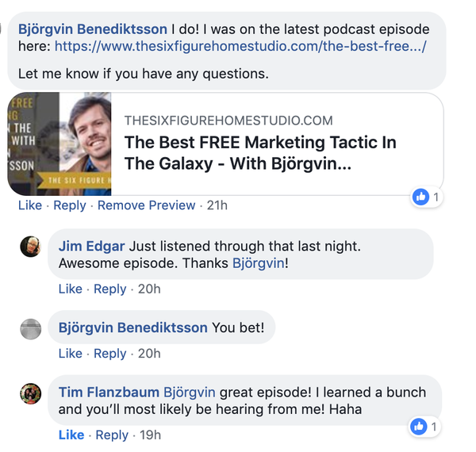This screenshot has width=476, height=452.
Task: Like the "You bet!" comment
Action: coord(71,354)
